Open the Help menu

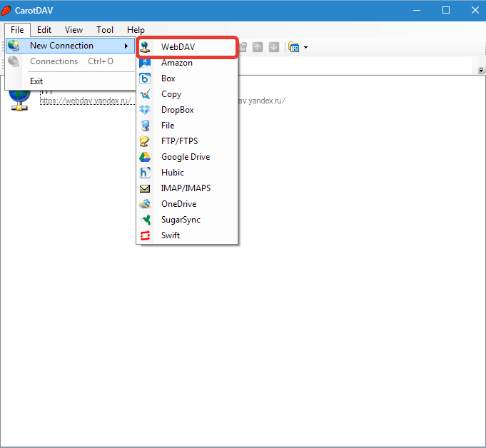point(136,30)
